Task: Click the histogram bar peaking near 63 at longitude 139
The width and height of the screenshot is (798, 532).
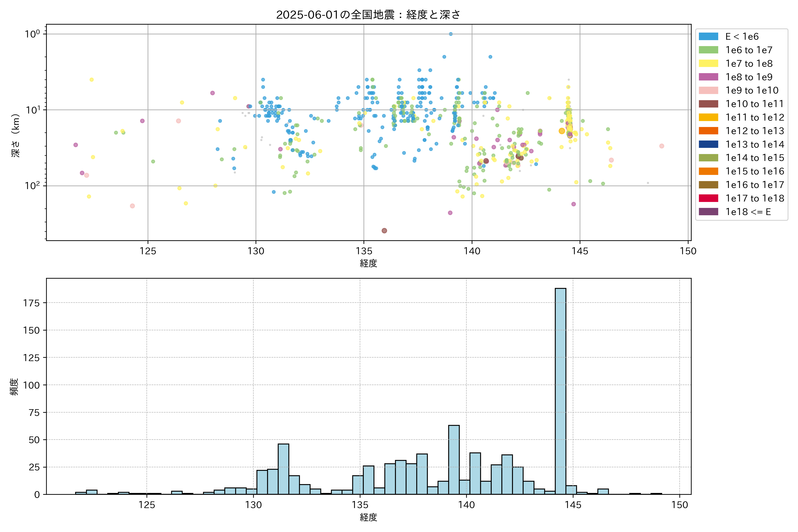Action: [x=454, y=460]
